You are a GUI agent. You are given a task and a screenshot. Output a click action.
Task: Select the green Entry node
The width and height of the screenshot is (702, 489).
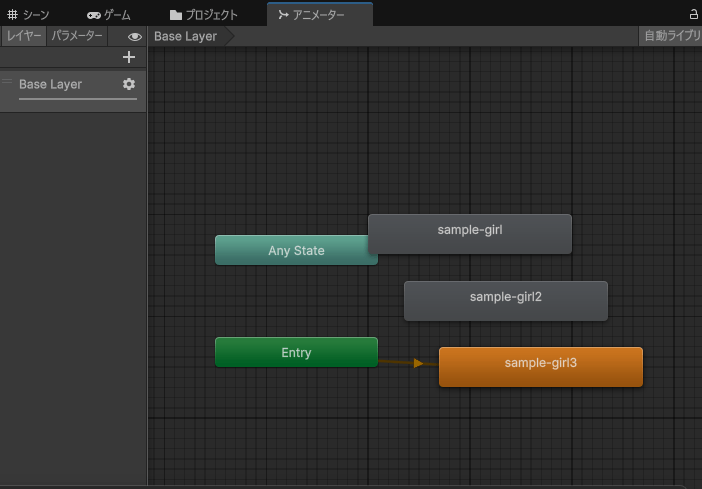[x=296, y=352]
